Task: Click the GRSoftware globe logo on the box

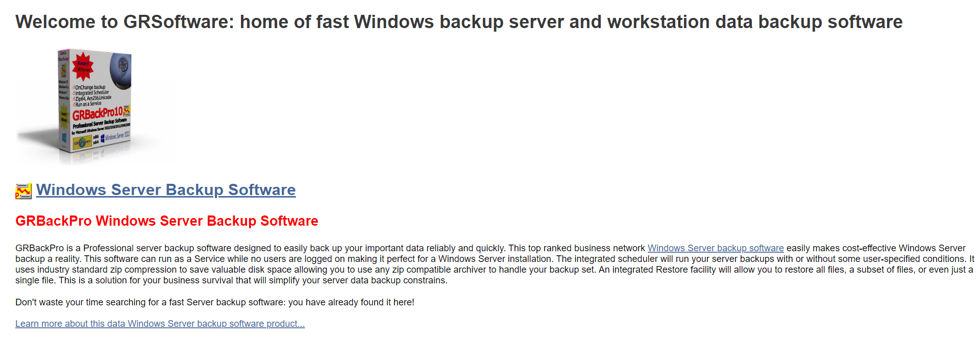Action: pyautogui.click(x=82, y=144)
